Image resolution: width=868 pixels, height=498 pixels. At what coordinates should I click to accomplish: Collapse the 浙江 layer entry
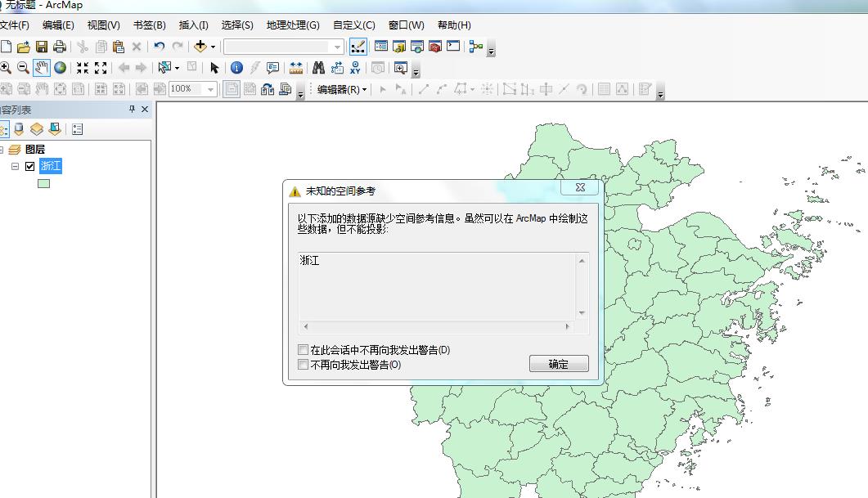(x=15, y=166)
